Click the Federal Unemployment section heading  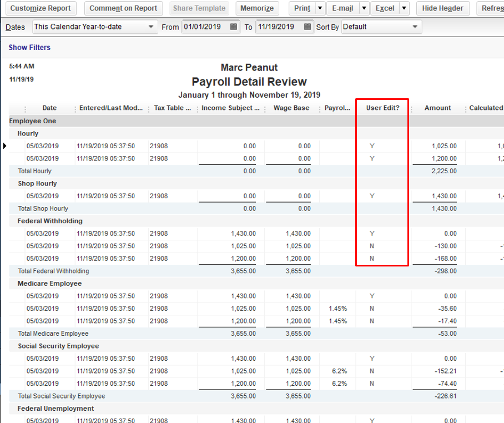[x=56, y=409]
